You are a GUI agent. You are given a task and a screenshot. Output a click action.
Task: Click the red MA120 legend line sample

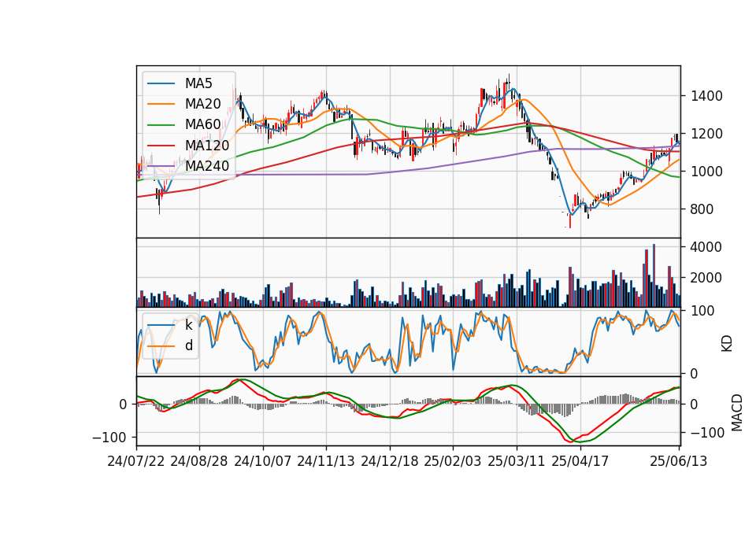point(161,146)
